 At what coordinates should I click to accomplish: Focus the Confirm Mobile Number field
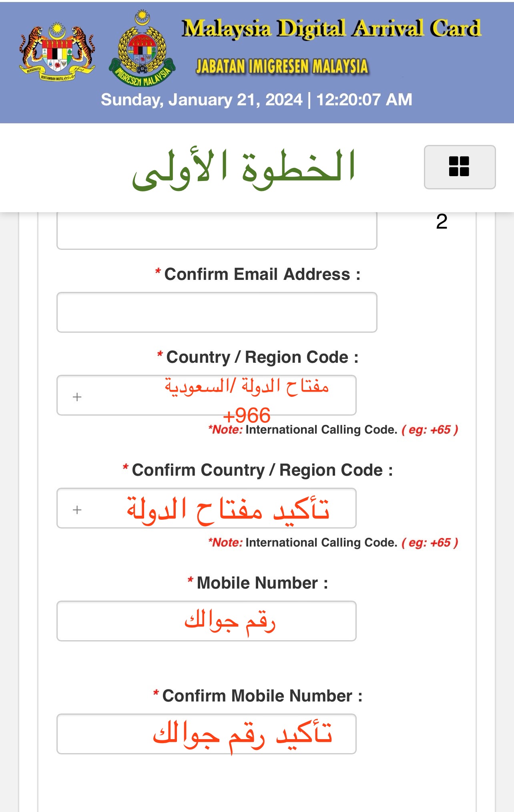point(206,734)
